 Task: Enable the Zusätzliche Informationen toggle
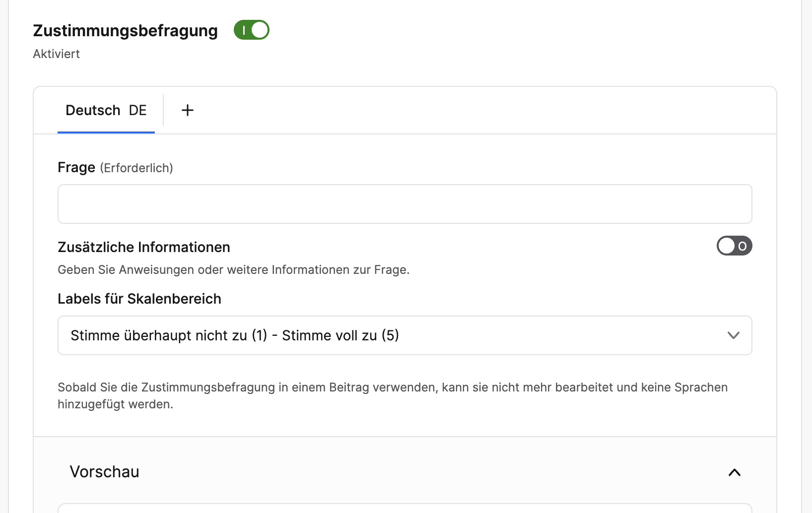(734, 246)
